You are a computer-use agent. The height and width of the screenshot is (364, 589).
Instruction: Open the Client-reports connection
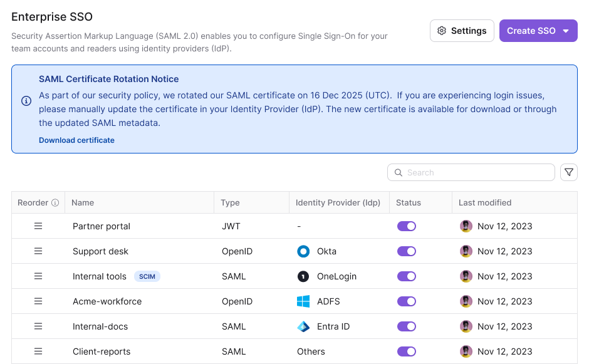pyautogui.click(x=102, y=351)
